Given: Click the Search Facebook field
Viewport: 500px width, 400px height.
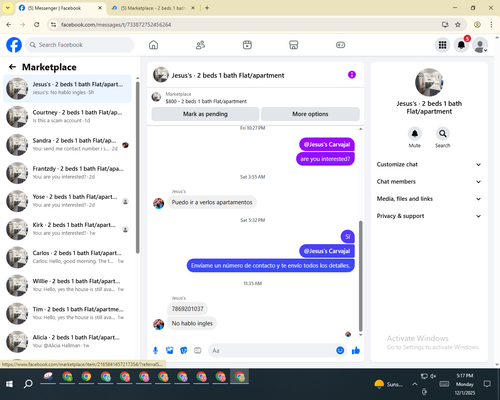Looking at the screenshot, I should coord(80,45).
